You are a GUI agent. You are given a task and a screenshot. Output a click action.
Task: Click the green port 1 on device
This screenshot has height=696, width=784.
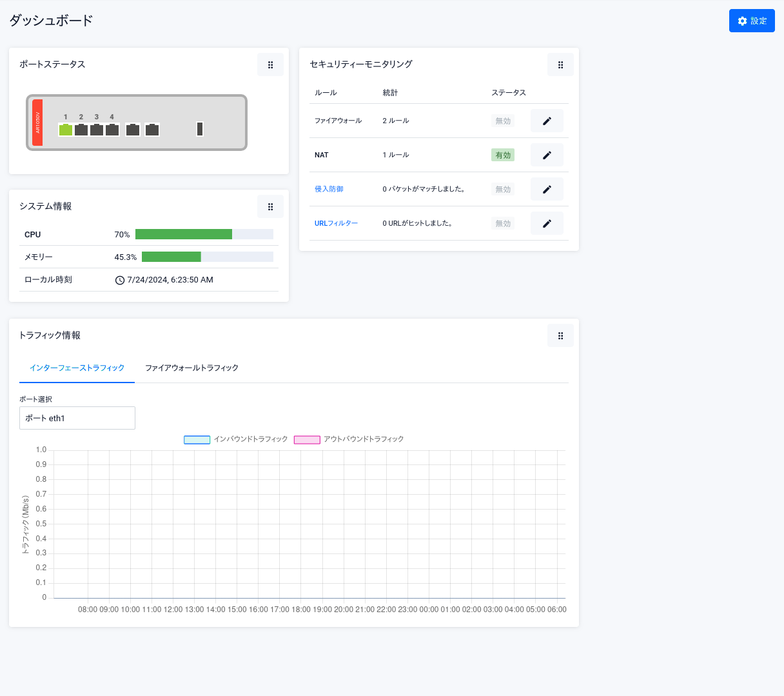point(66,130)
